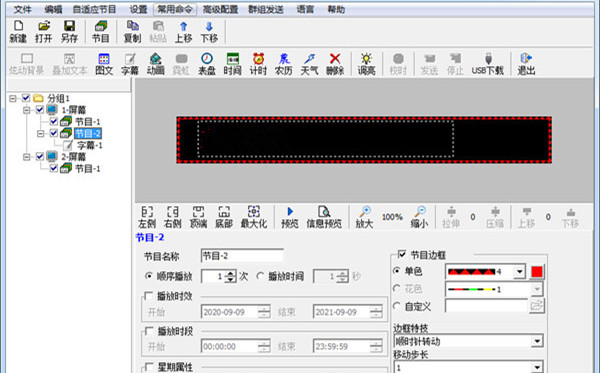Click the 最大化 (maximize area) icon

tap(254, 217)
